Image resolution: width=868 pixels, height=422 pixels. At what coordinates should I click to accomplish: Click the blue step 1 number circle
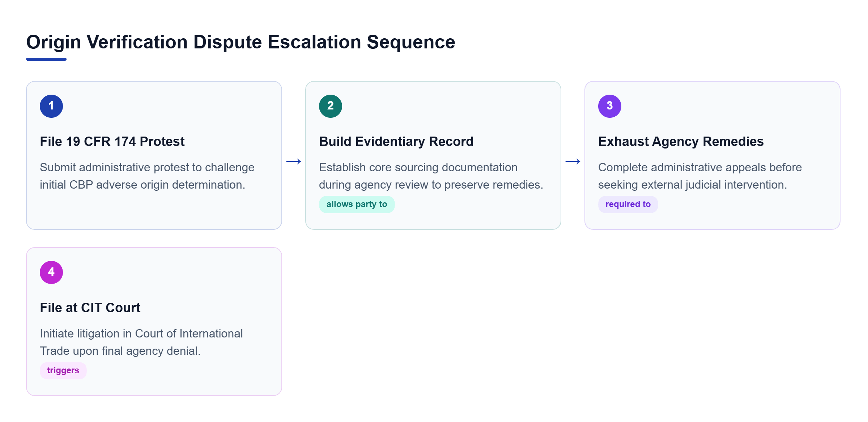pyautogui.click(x=51, y=106)
